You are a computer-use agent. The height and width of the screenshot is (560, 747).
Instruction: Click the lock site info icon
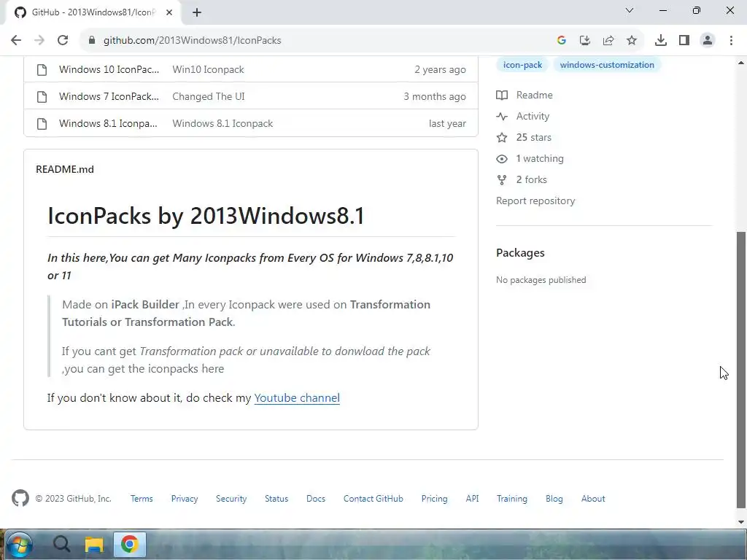pos(92,41)
